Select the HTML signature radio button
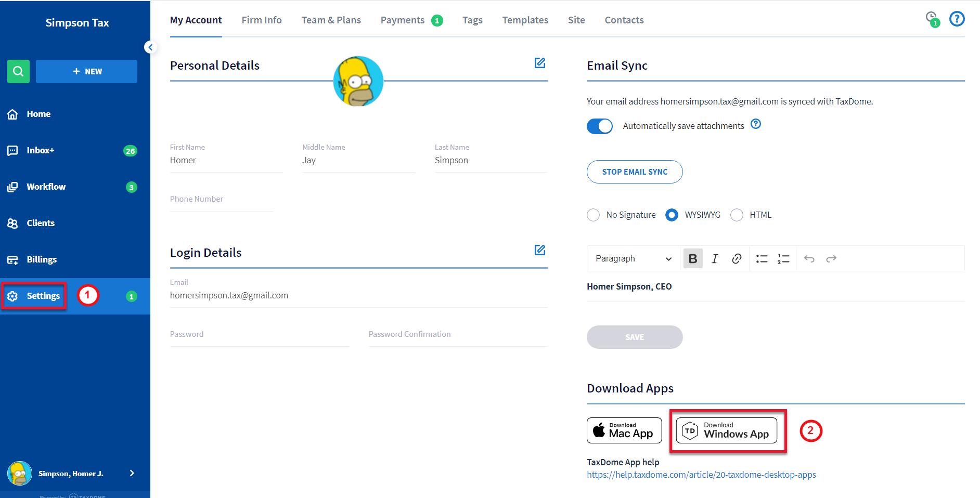 pos(737,215)
